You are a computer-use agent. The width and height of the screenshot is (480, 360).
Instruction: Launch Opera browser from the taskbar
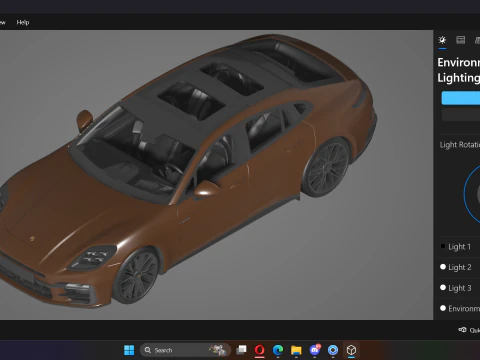point(259,350)
